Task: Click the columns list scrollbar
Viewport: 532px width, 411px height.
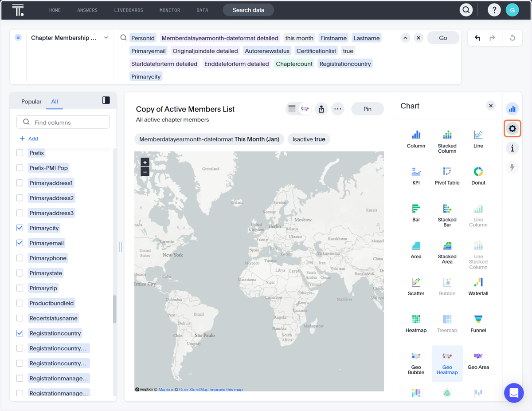Action: tap(115, 309)
